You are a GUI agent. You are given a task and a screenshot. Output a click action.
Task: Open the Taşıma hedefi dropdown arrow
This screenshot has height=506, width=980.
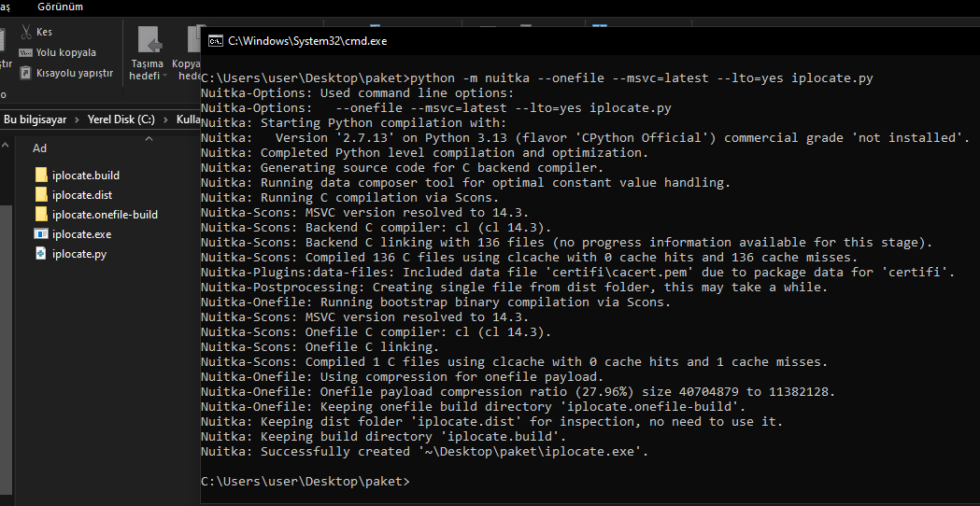(x=165, y=77)
